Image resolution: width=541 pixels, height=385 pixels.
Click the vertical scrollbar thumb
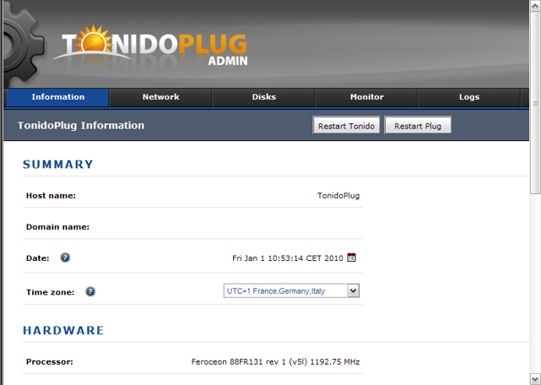[535, 103]
